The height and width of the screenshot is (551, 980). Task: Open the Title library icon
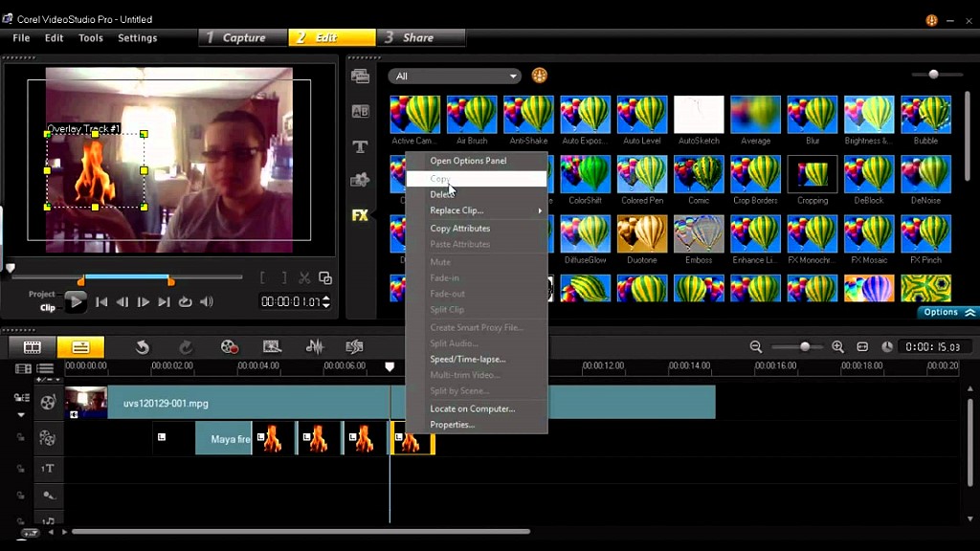point(360,146)
